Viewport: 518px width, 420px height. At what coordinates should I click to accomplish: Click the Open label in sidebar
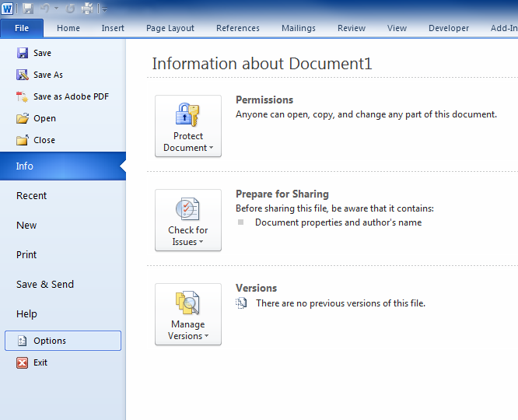point(44,119)
